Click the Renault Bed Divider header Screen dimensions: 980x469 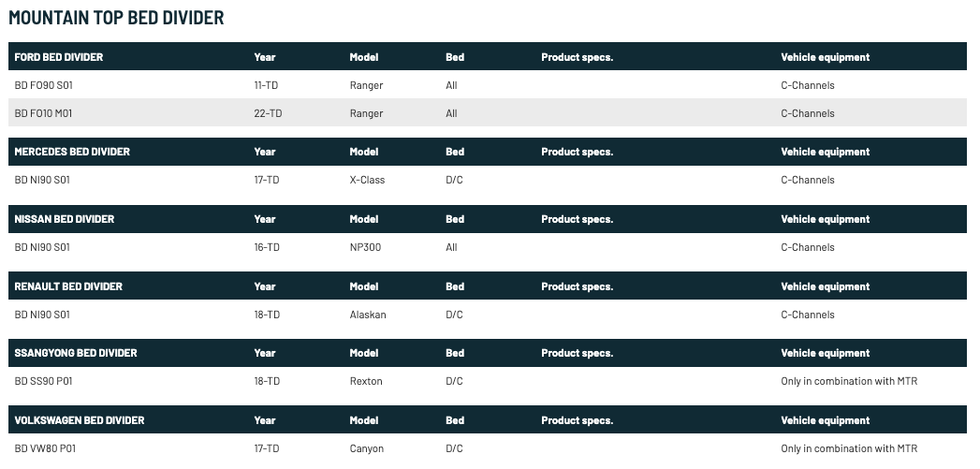(x=68, y=286)
